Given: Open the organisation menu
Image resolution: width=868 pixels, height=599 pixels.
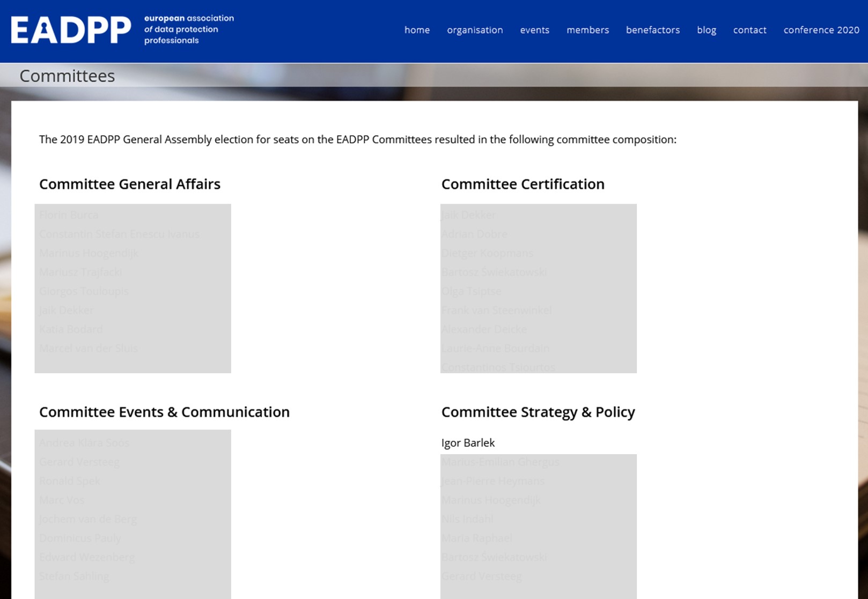Looking at the screenshot, I should tap(475, 30).
